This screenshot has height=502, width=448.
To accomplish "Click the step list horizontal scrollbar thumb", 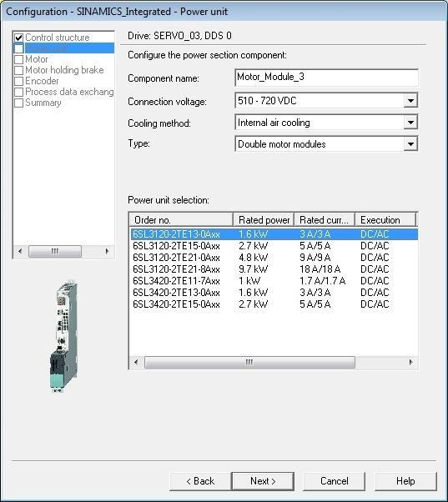I will pos(55,251).
